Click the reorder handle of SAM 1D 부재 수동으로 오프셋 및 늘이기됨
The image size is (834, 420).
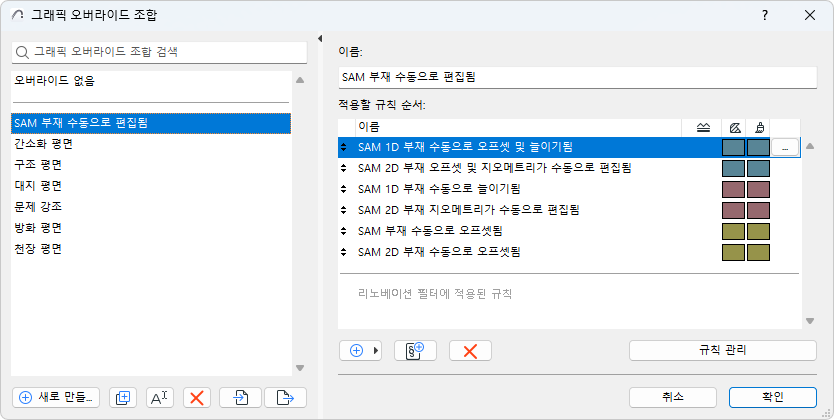click(x=344, y=147)
